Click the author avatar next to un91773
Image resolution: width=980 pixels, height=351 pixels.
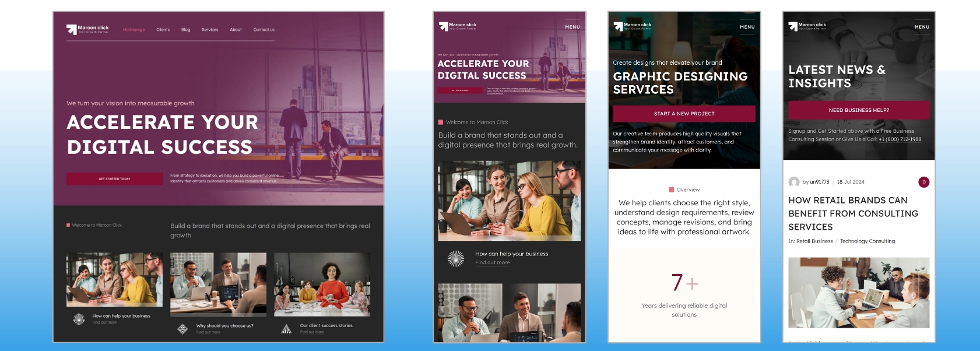click(x=794, y=182)
